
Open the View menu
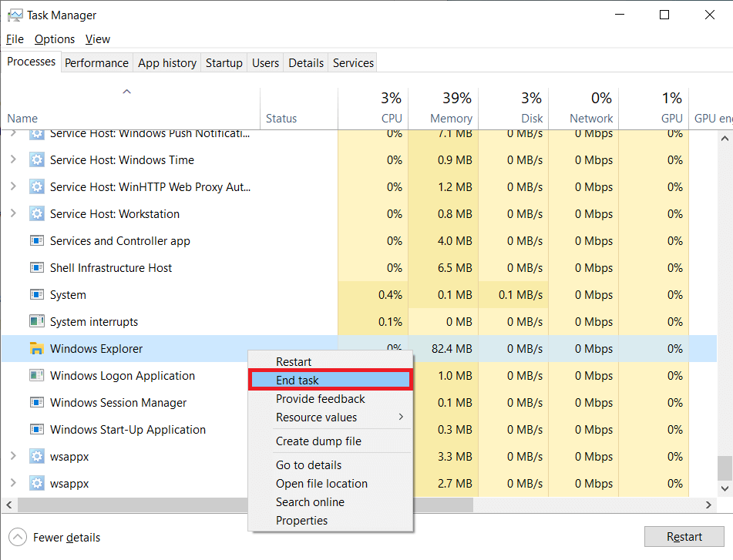pos(97,39)
